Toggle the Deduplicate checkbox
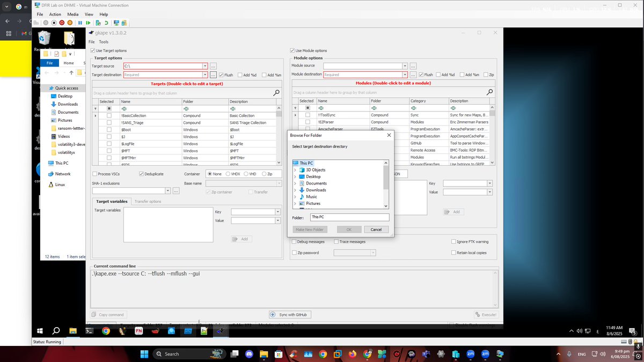This screenshot has width=644, height=362. 141,174
